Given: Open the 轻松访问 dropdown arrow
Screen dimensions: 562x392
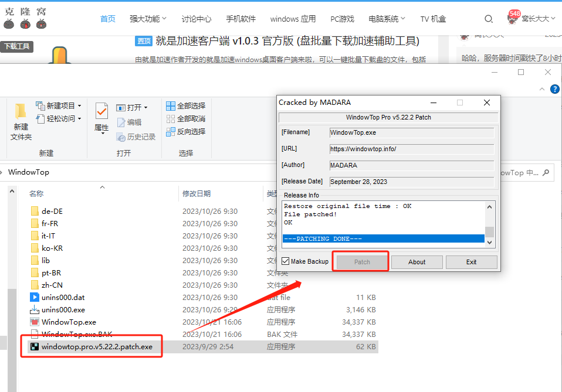Looking at the screenshot, I should (79, 119).
